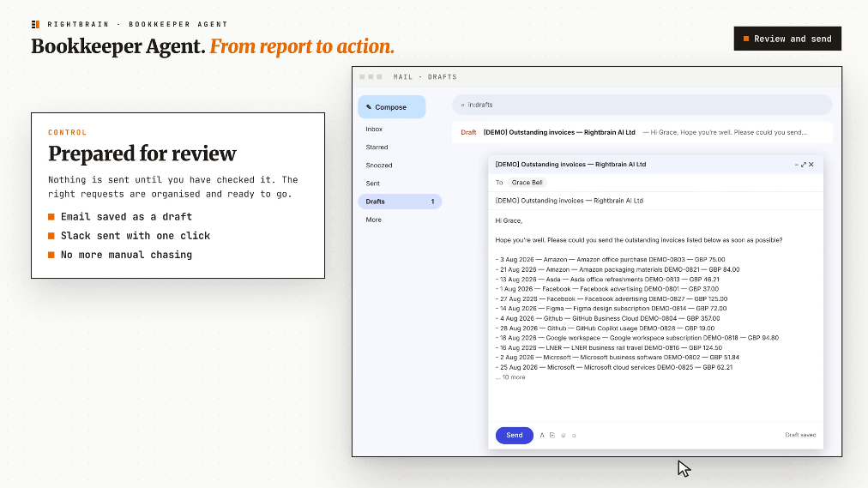This screenshot has width=868, height=488.
Task: Click the compose window title bar text
Action: [x=570, y=165]
